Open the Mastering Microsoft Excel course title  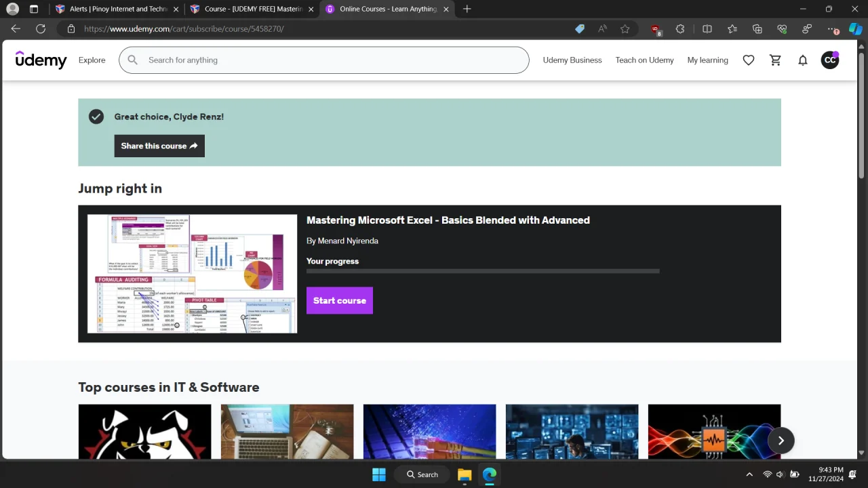pyautogui.click(x=448, y=220)
